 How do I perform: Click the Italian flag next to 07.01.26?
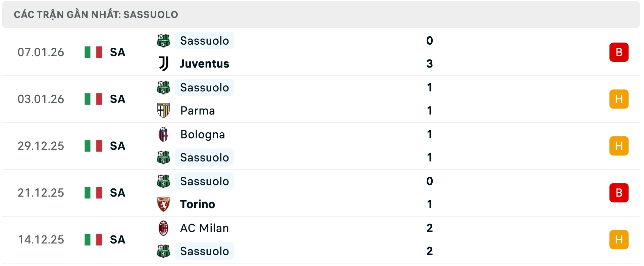point(93,52)
